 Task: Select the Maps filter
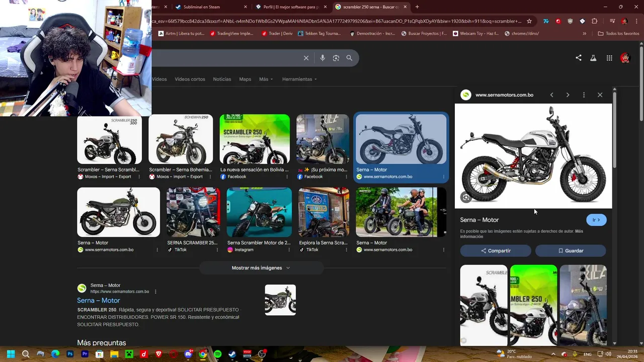tap(245, 79)
